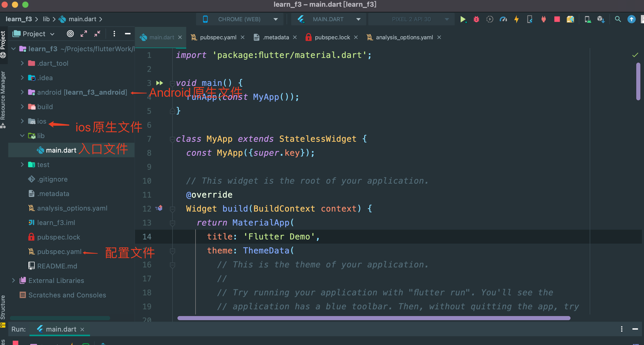The image size is (644, 345).
Task: Start debugging with the red bug icon
Action: pyautogui.click(x=476, y=19)
